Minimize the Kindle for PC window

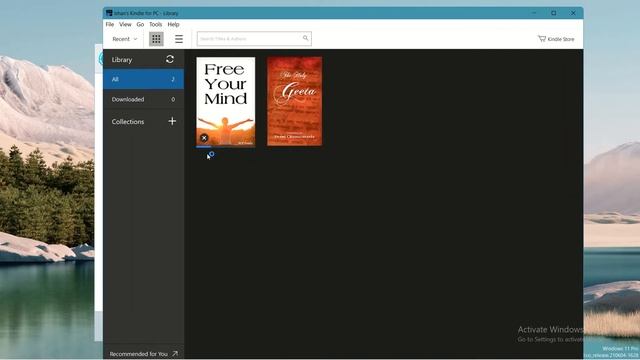point(534,13)
